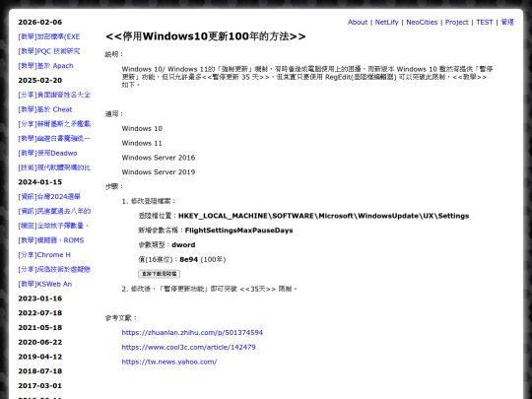Screen dimensions: 532x399
Task: Open the sidebar article mentioning EXE
Action: pyautogui.click(x=49, y=36)
